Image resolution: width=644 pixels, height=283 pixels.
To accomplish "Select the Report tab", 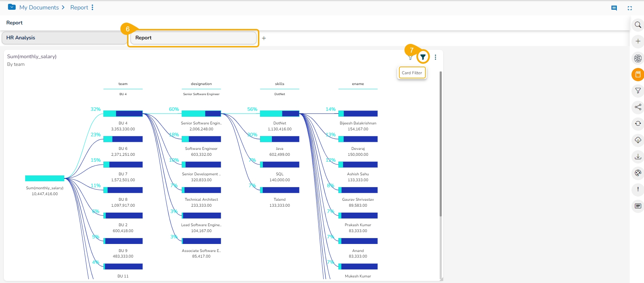I will tap(193, 38).
